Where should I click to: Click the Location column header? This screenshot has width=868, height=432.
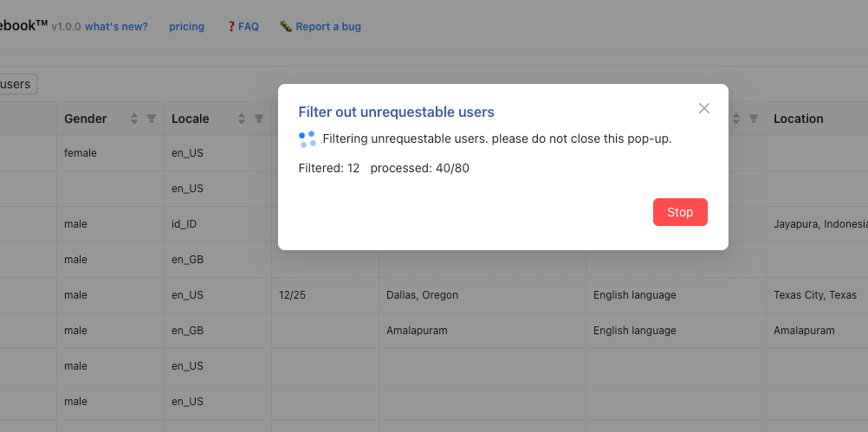point(798,119)
